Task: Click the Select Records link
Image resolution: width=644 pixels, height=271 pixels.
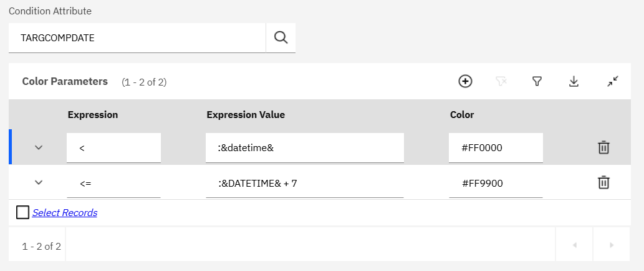Action: (x=65, y=213)
